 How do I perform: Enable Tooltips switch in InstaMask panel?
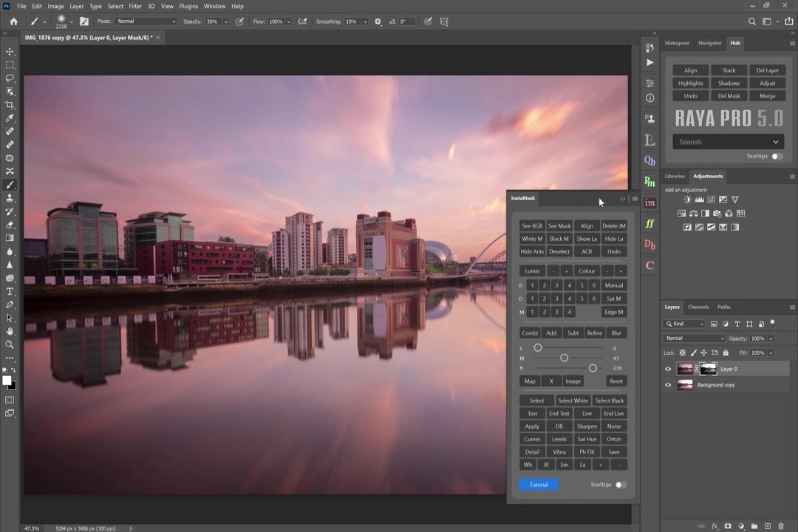(621, 485)
